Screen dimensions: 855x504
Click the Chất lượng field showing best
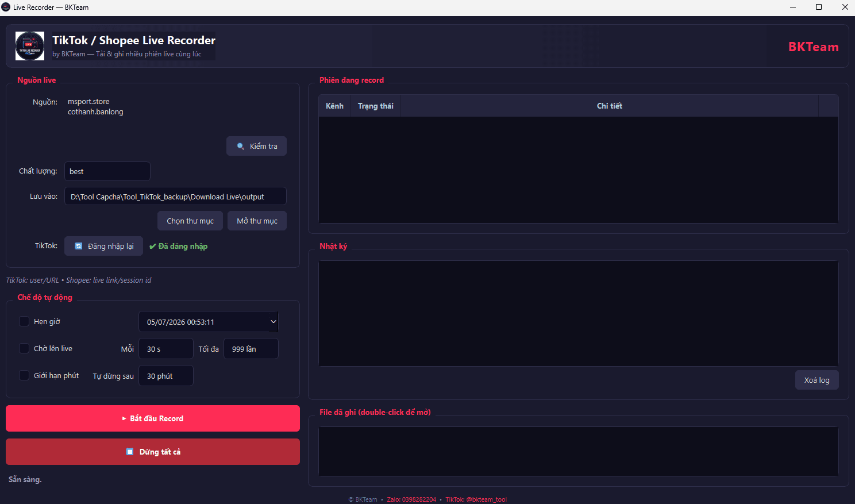pyautogui.click(x=107, y=171)
